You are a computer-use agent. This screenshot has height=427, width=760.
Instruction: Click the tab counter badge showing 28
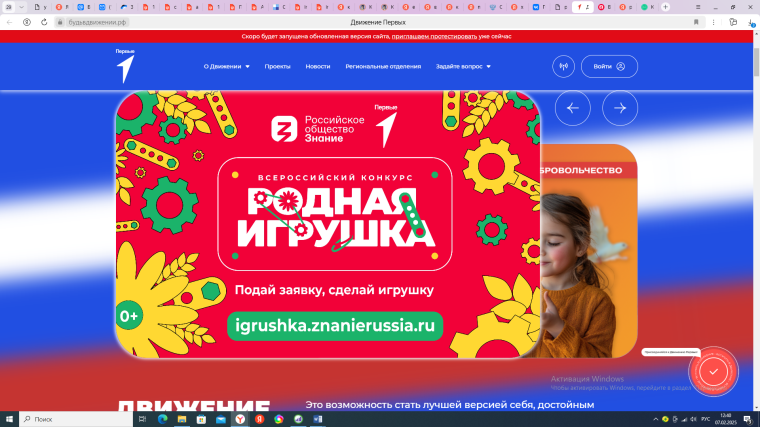tap(8, 7)
